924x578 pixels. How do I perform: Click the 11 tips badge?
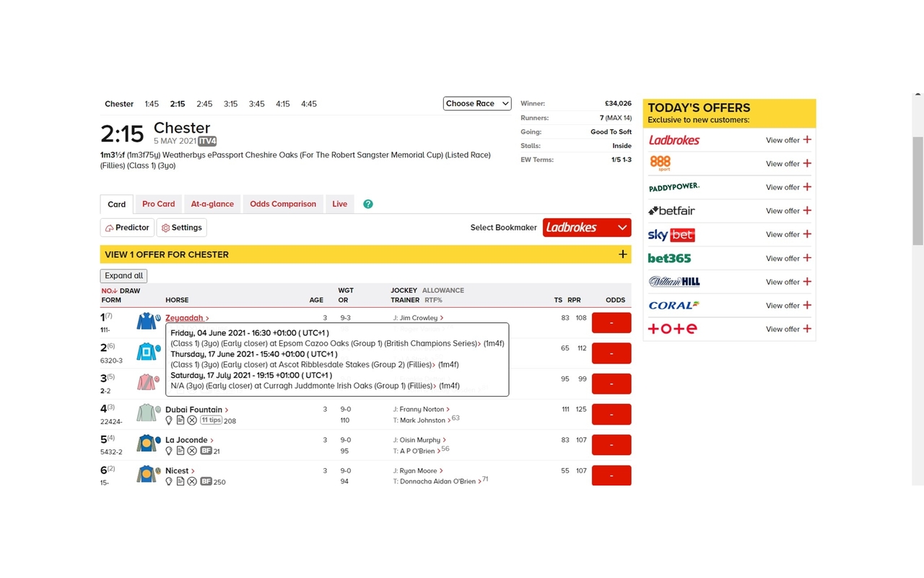coord(211,420)
